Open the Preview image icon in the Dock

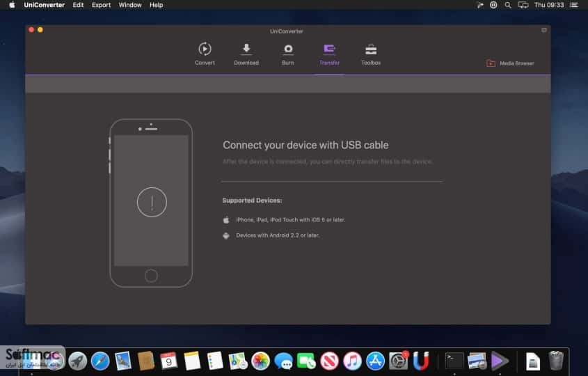click(477, 361)
